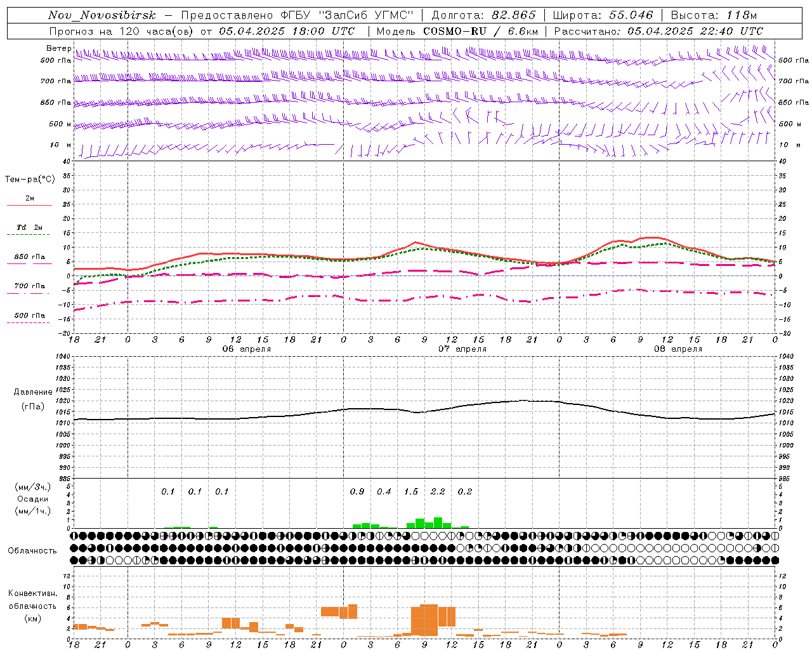Click the precipitation value 0.4
This screenshot has height=650, width=812.
(x=384, y=491)
